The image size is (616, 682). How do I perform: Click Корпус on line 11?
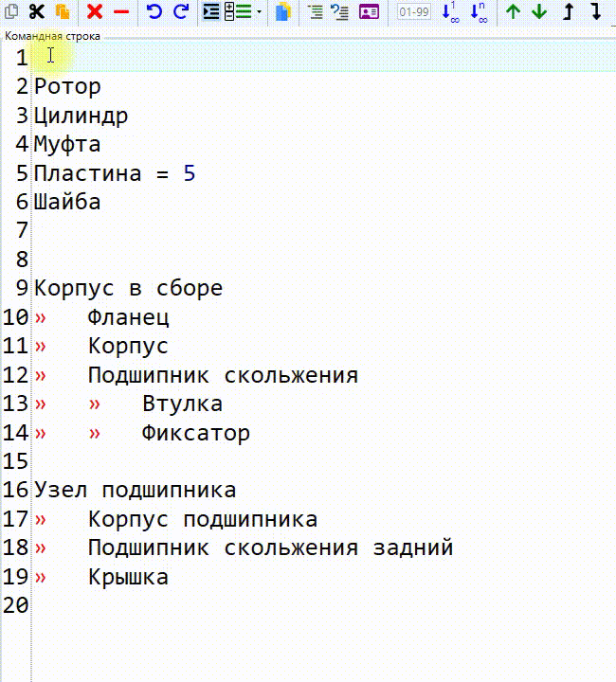128,347
